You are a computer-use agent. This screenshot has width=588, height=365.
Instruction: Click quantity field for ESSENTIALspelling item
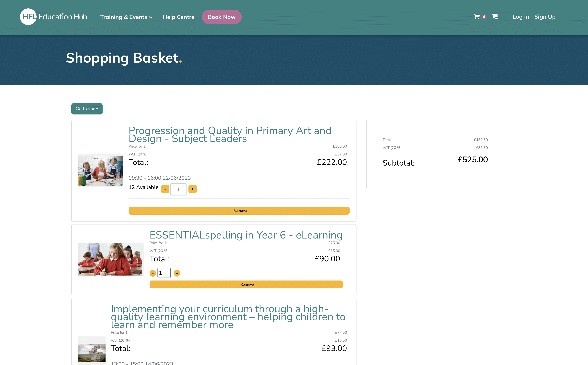(x=164, y=273)
